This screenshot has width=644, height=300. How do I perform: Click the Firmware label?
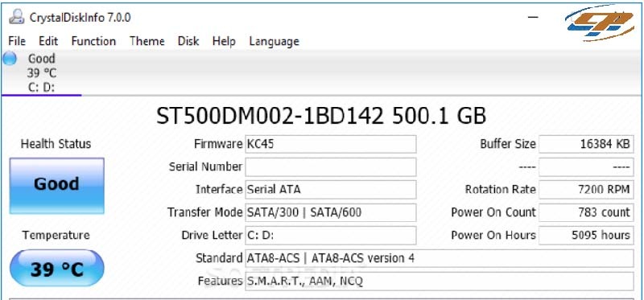click(218, 144)
